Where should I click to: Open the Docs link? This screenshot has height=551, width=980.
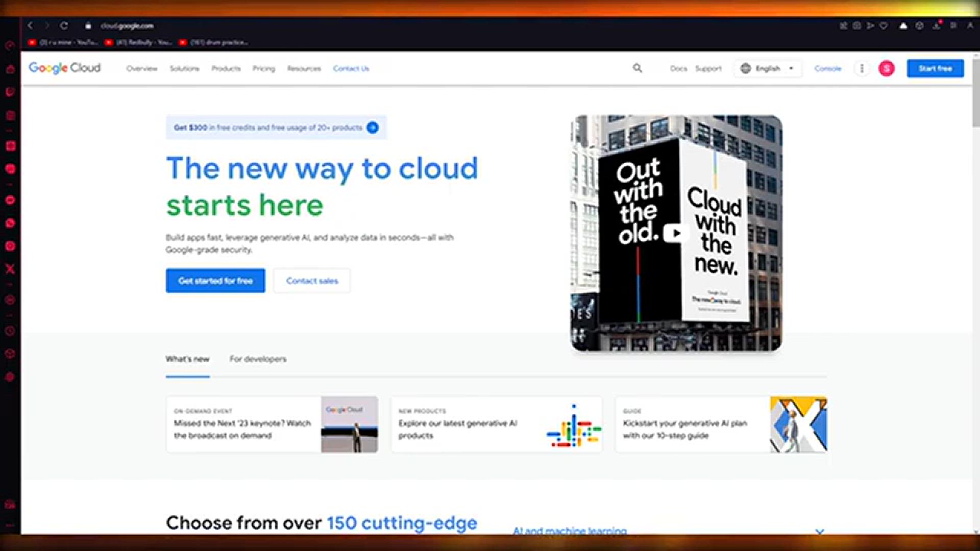[678, 68]
